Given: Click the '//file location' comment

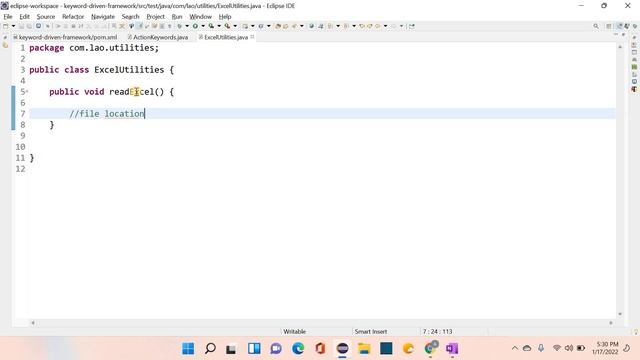Looking at the screenshot, I should [x=107, y=114].
